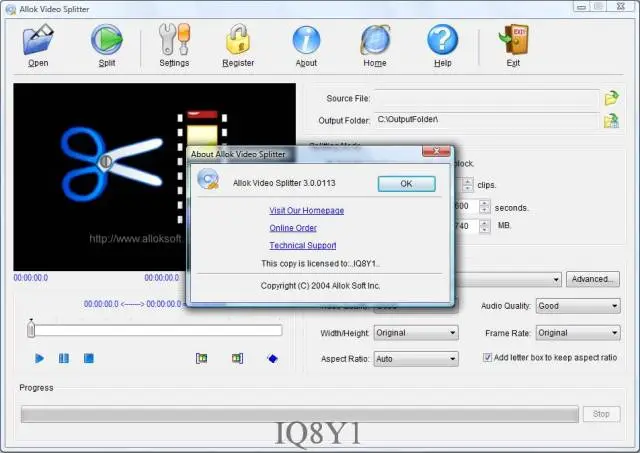Click the time range readout with the arrow
This screenshot has width=640, height=453.
pos(134,304)
